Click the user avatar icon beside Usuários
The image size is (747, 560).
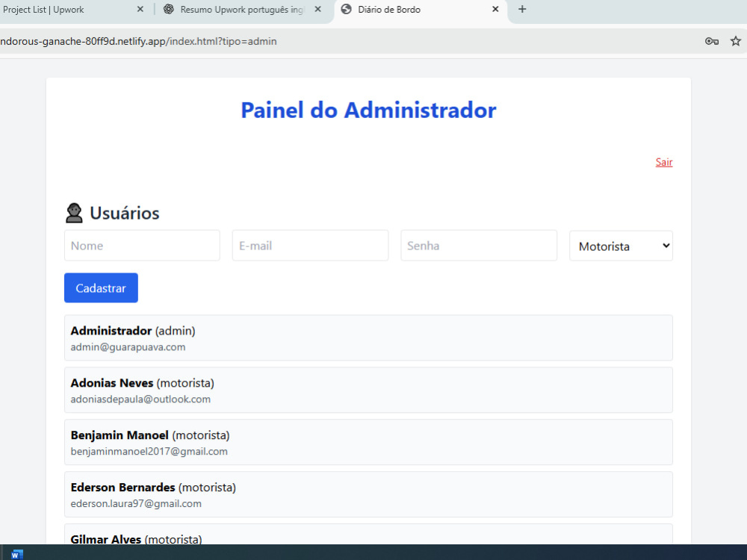click(74, 214)
